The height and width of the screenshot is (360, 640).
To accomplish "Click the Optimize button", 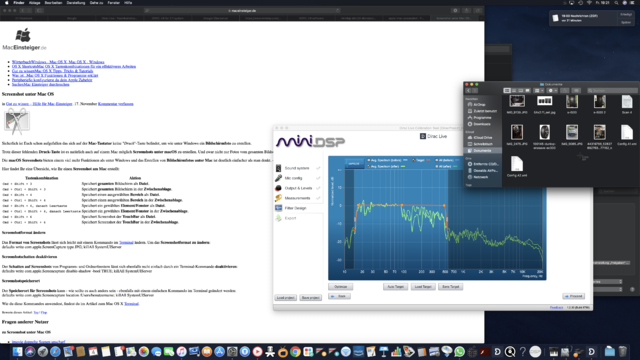I will (340, 287).
